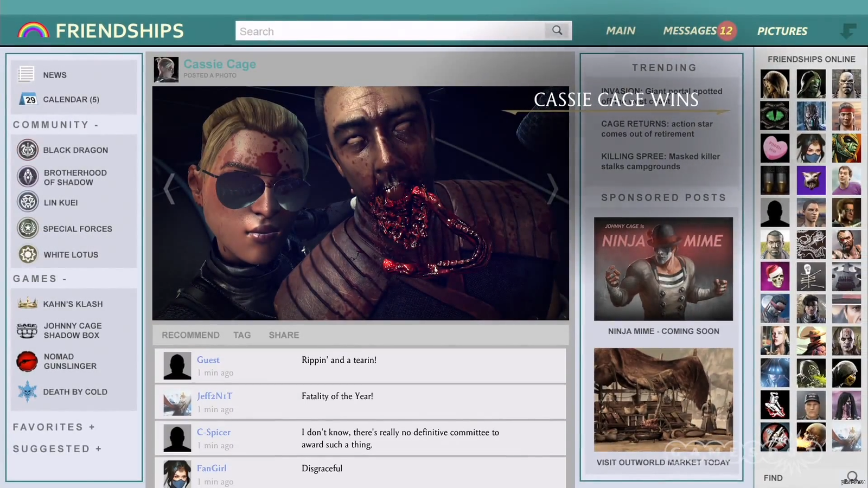Go to the Main tab
Screen dimensions: 868x488
[620, 31]
